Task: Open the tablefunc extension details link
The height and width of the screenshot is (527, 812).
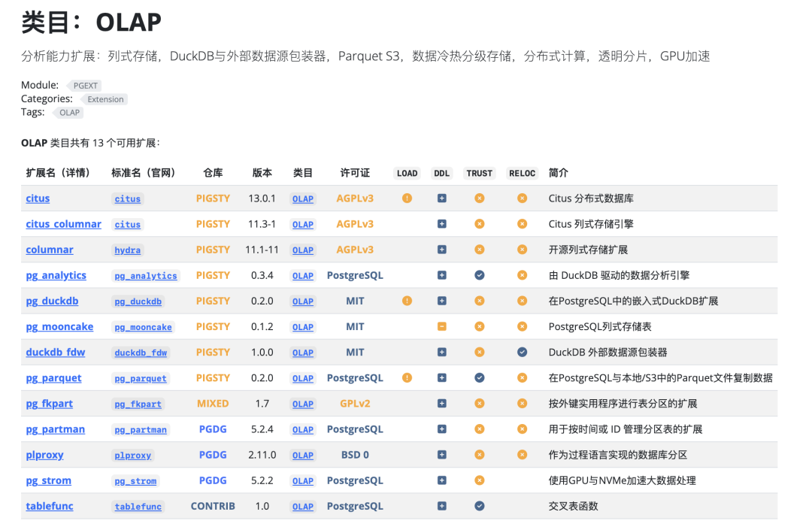Action: coord(50,506)
